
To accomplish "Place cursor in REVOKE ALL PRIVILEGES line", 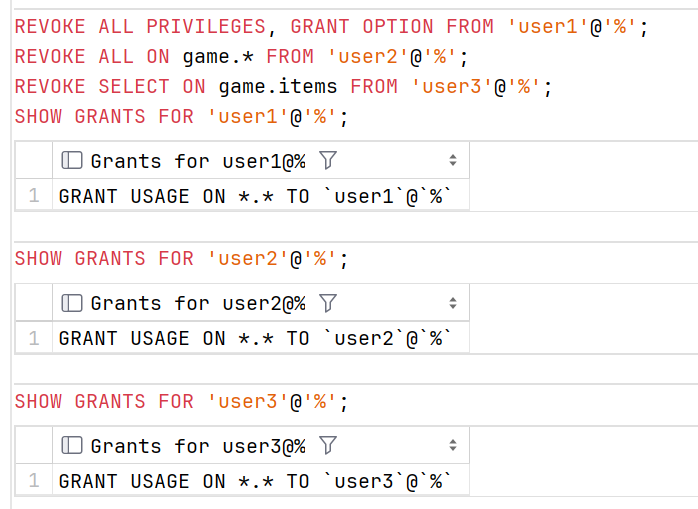I will [331, 27].
